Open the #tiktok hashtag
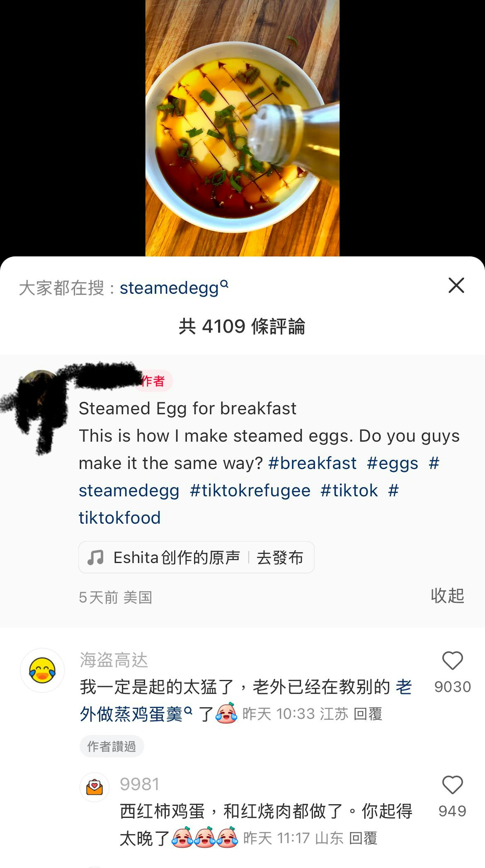The height and width of the screenshot is (868, 485). [349, 491]
